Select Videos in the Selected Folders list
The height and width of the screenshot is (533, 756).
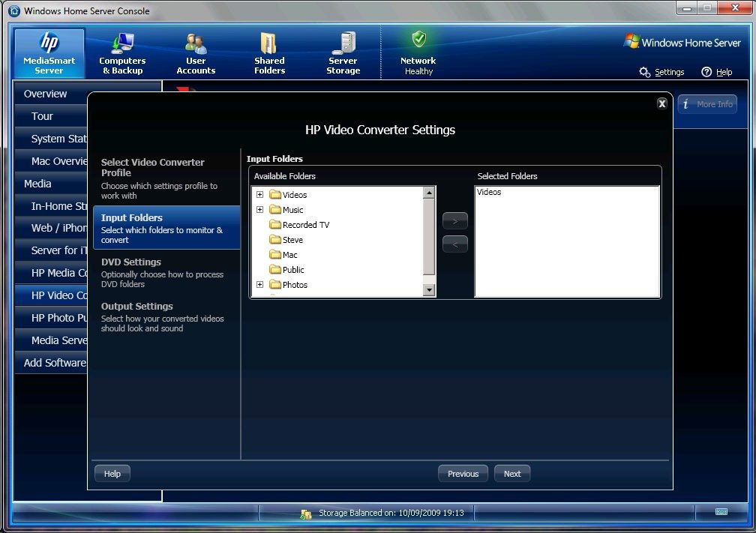tap(489, 192)
